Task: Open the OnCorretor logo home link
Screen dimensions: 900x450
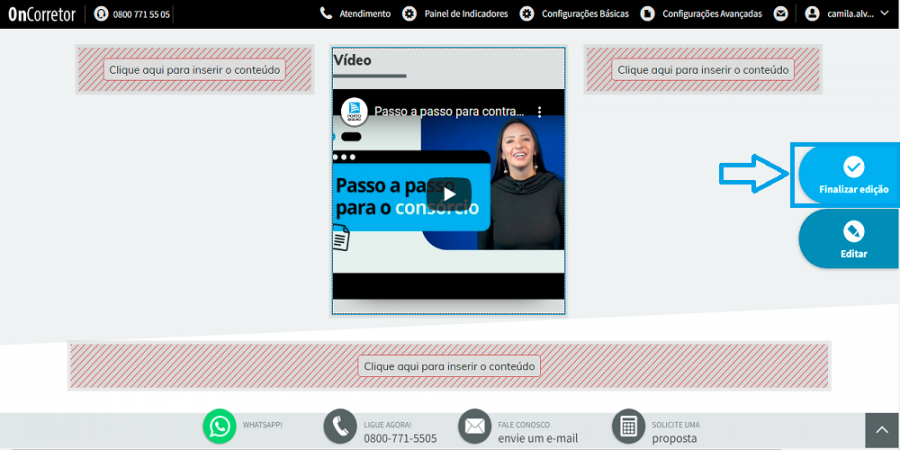Action: (42, 14)
